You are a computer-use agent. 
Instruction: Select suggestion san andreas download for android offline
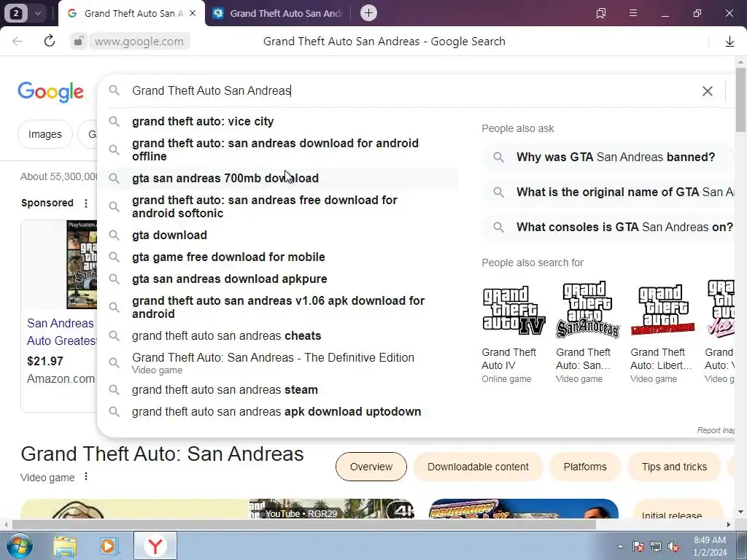pos(278,150)
